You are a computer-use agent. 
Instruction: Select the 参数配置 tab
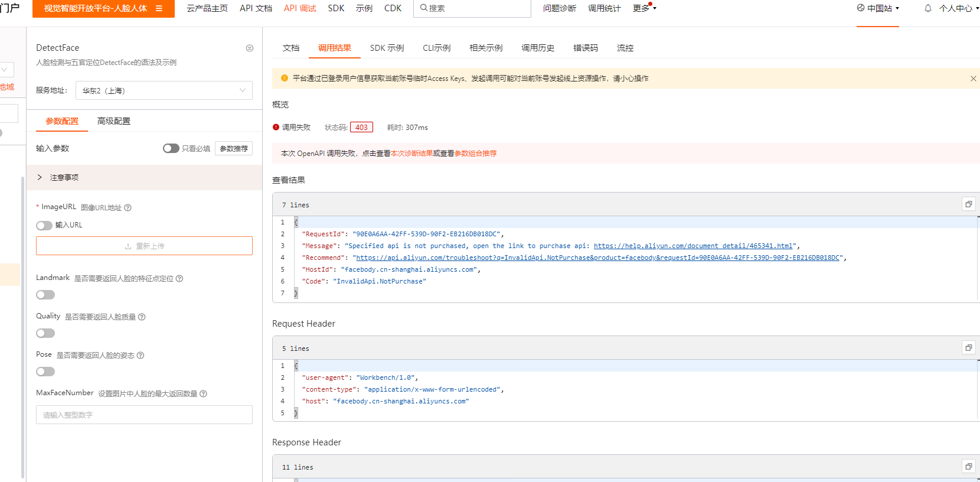point(62,121)
